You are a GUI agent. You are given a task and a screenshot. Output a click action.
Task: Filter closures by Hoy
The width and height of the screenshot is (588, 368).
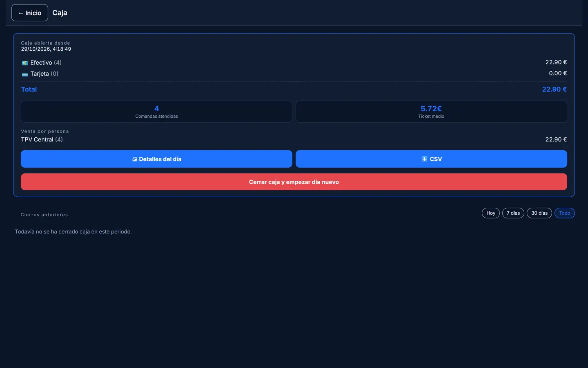click(491, 213)
